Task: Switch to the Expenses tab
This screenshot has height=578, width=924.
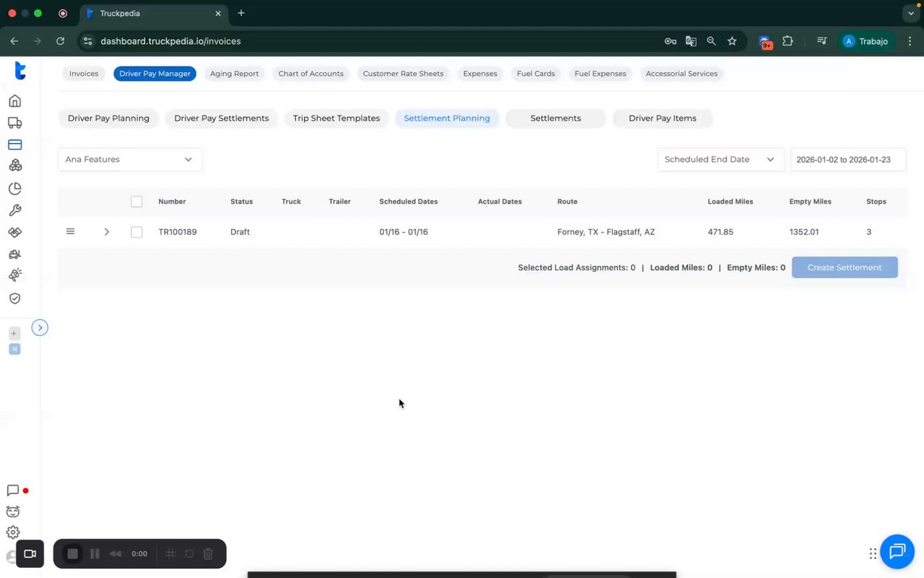Action: coord(480,74)
